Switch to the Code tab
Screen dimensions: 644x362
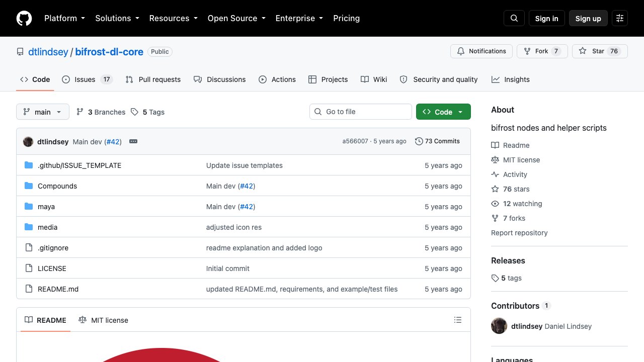click(x=35, y=79)
